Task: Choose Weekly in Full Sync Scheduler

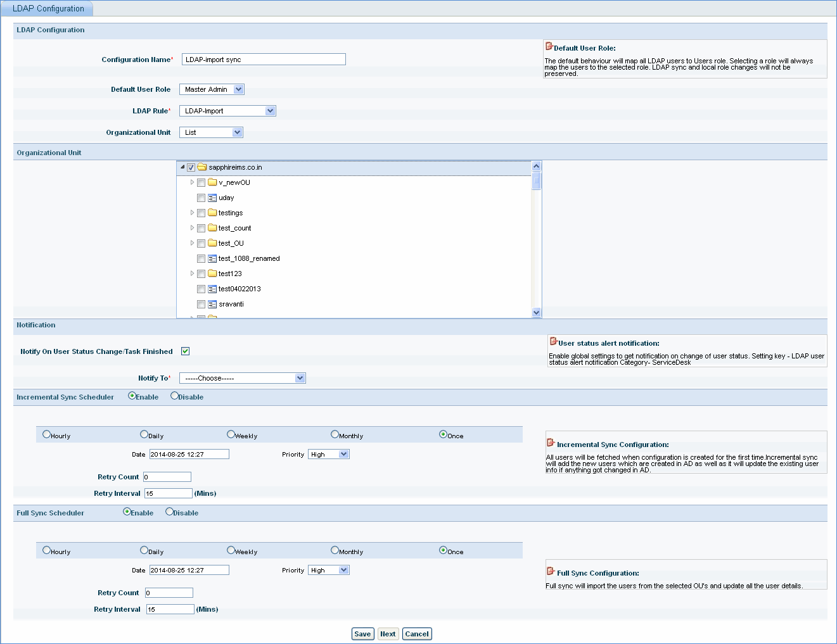Action: coord(231,550)
